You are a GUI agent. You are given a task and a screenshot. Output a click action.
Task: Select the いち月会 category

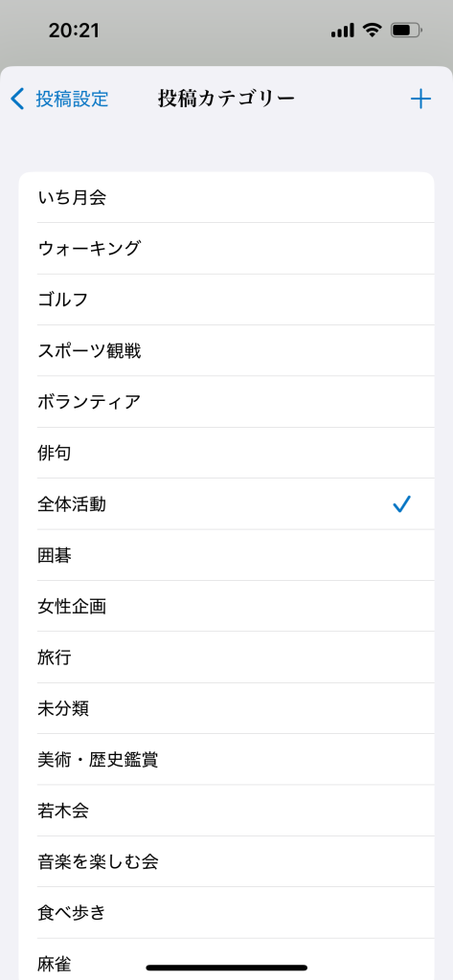(x=226, y=197)
